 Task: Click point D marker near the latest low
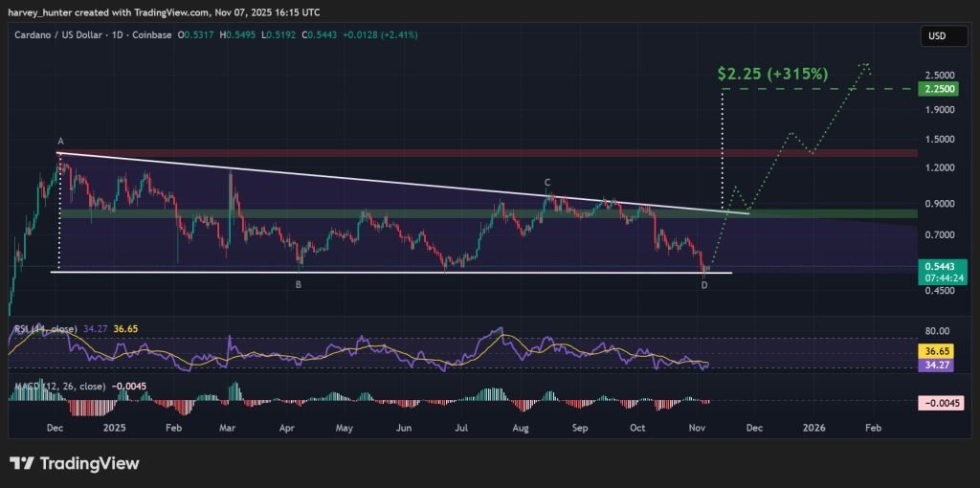click(x=704, y=284)
